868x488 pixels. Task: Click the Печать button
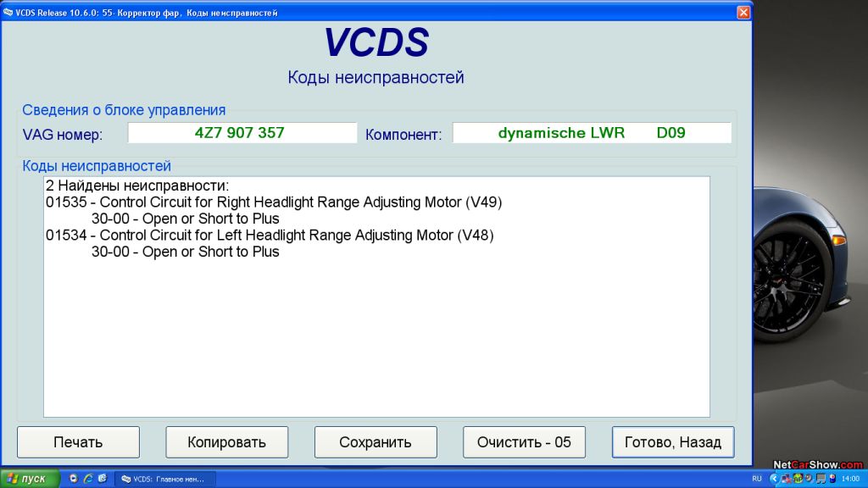[x=78, y=442]
